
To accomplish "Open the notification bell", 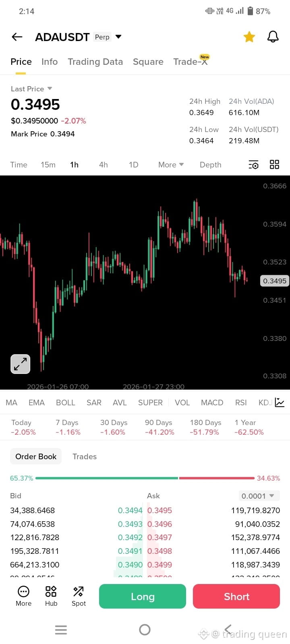I will [x=273, y=37].
